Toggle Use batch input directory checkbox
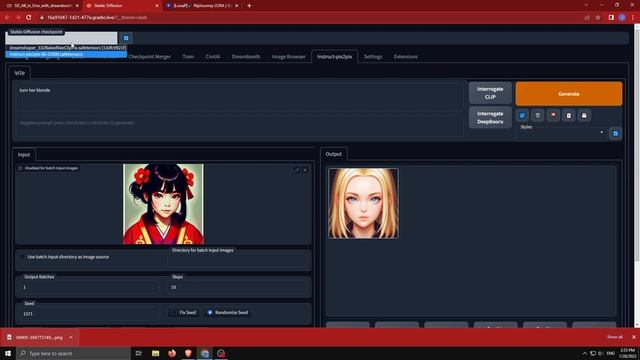This screenshot has width=640, height=360. [22, 257]
